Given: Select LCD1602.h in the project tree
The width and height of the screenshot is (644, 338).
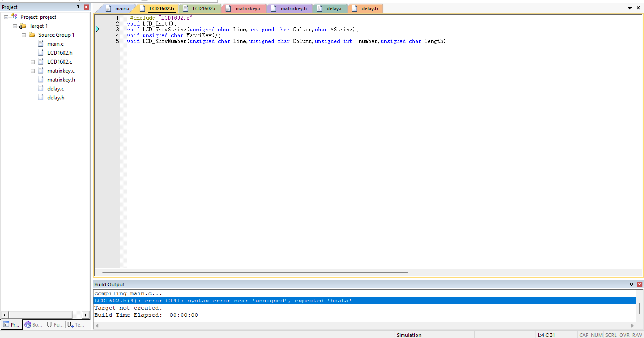Looking at the screenshot, I should [60, 53].
